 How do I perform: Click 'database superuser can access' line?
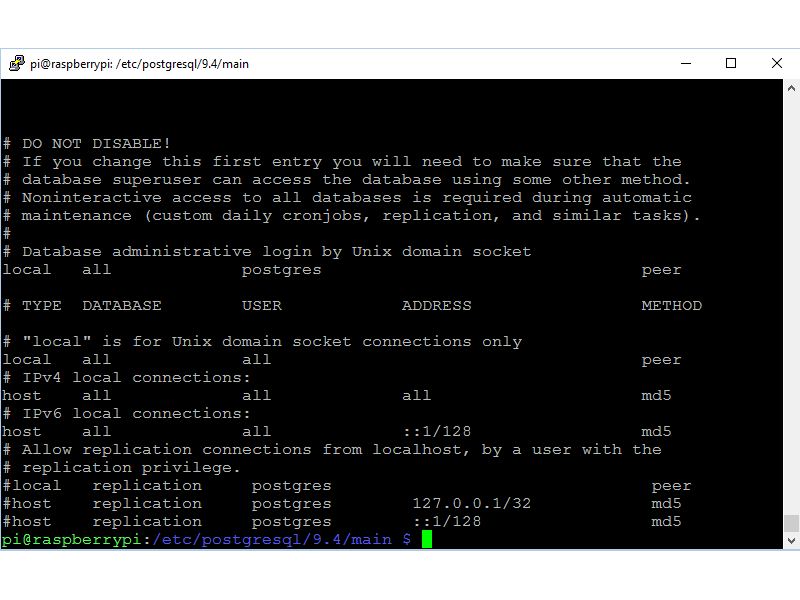coord(346,180)
